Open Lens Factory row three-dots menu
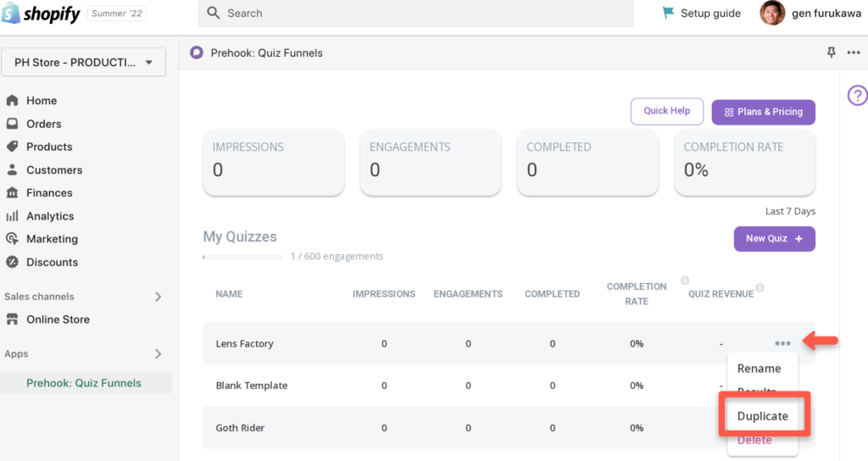 782,343
